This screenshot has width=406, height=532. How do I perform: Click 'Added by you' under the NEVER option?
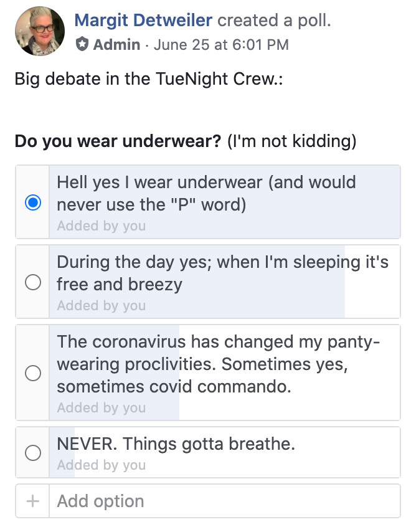point(101,465)
